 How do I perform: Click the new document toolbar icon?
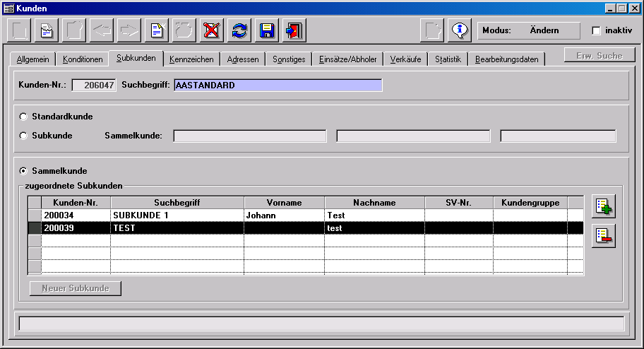pyautogui.click(x=156, y=31)
